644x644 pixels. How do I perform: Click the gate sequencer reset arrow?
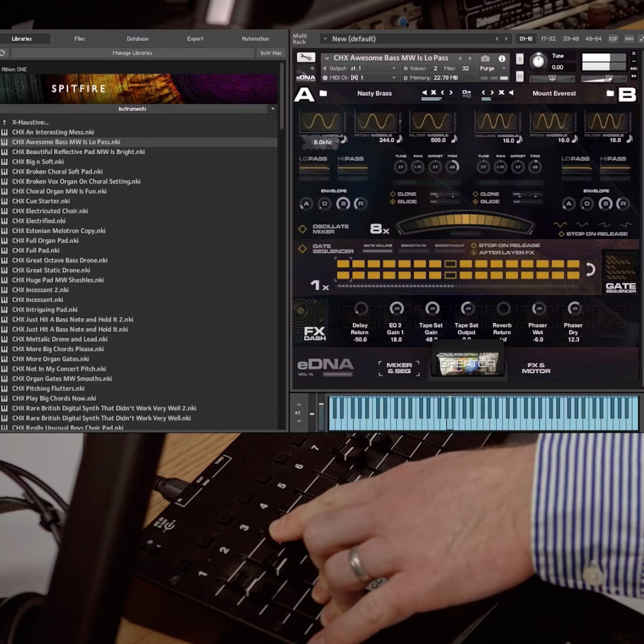coord(590,269)
